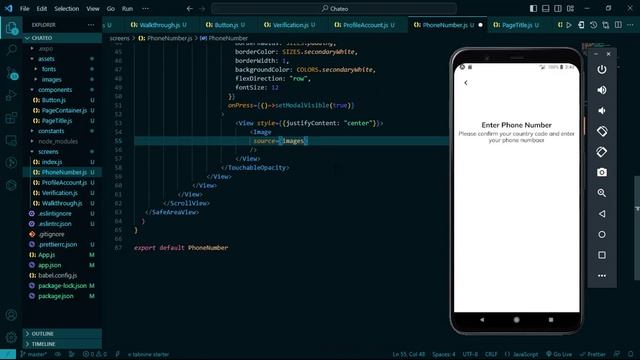Image resolution: width=640 pixels, height=360 pixels.
Task: Click the emulator toolbar back triangle
Action: tap(602, 213)
